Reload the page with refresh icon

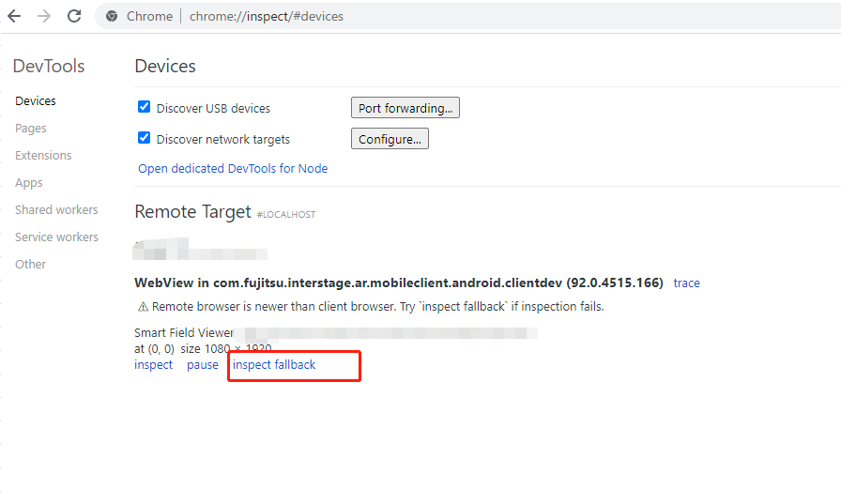(x=74, y=16)
